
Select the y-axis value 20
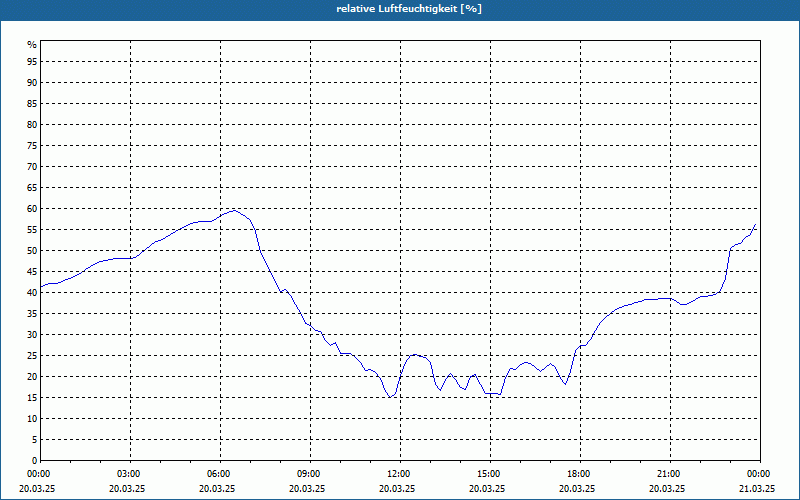[x=32, y=377]
